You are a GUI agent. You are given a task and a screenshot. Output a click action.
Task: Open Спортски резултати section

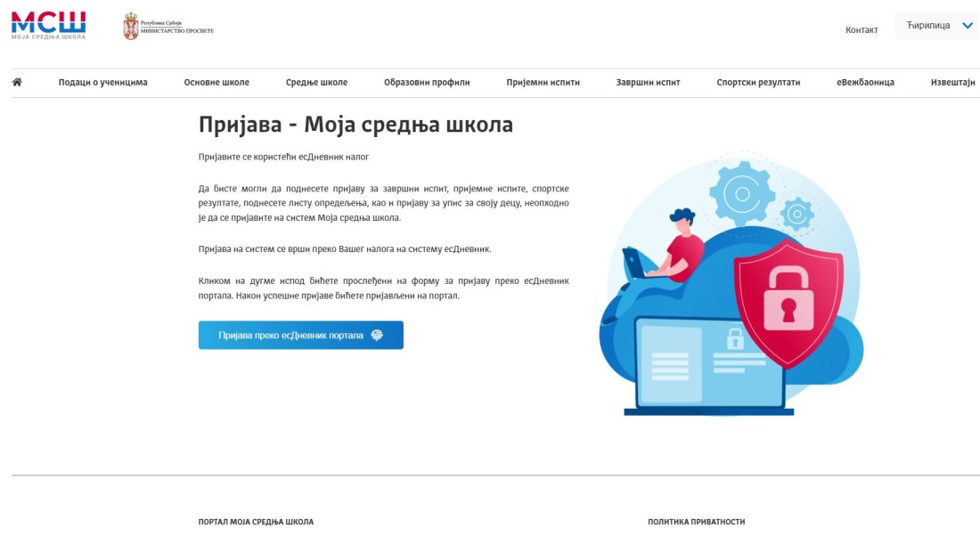(760, 81)
